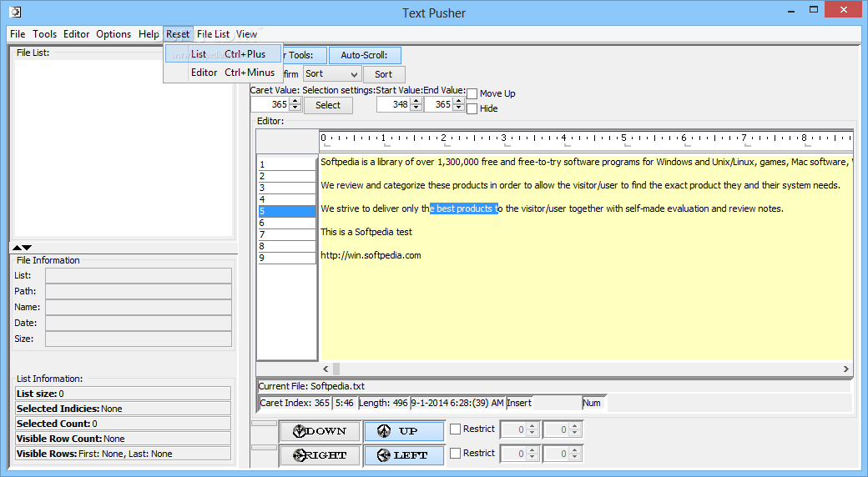Select line number 1 in gutter

pos(287,164)
